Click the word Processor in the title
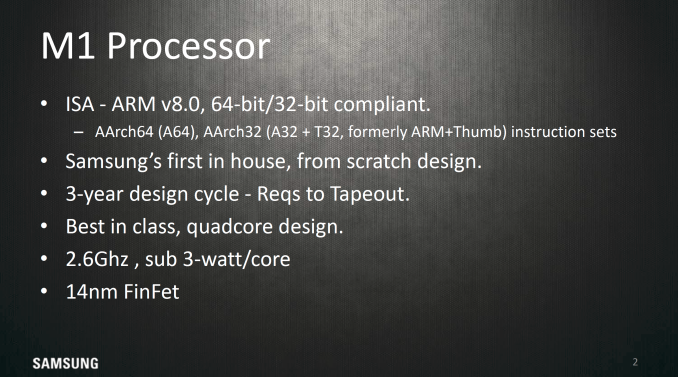 coord(189,46)
